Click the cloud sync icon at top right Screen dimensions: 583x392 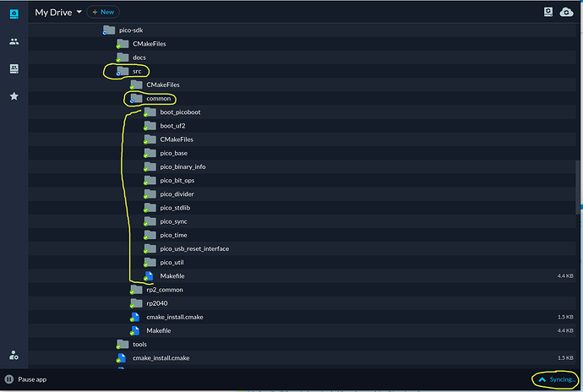pyautogui.click(x=566, y=12)
